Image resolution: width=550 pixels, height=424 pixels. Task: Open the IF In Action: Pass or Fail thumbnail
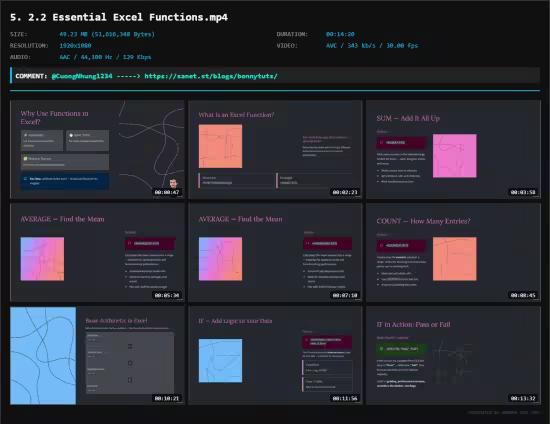tap(453, 356)
